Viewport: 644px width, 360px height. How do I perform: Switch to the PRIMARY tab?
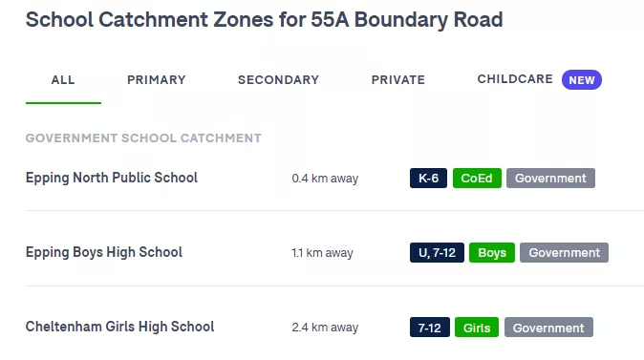pos(157,79)
